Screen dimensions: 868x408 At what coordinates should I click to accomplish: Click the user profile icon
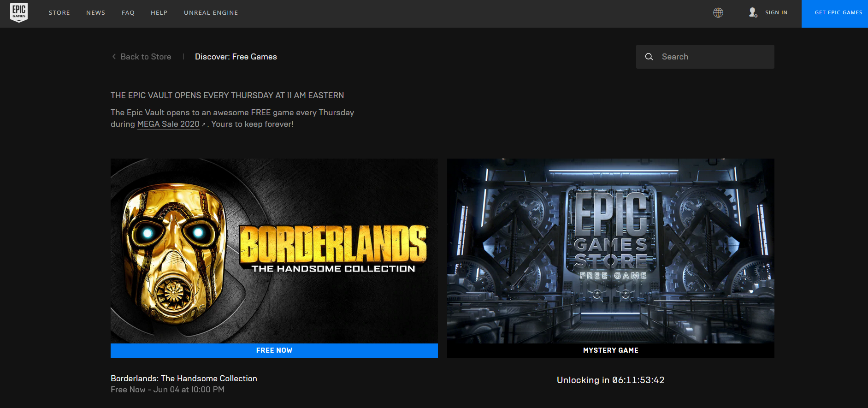pos(753,12)
